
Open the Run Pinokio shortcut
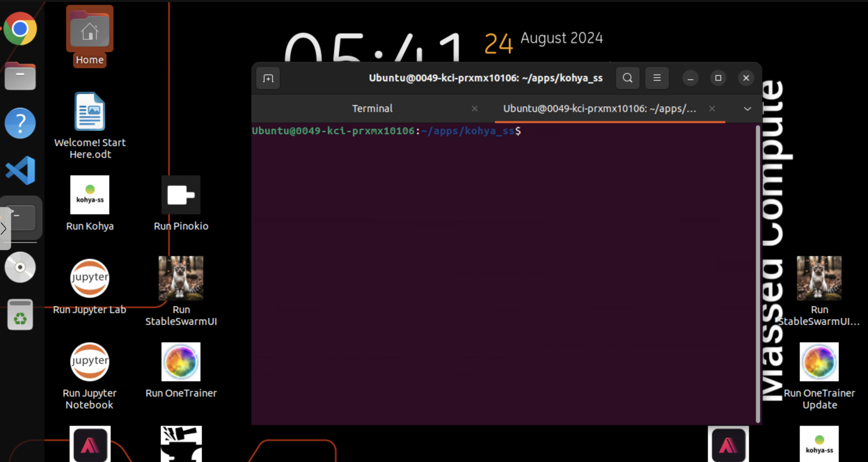pyautogui.click(x=181, y=195)
